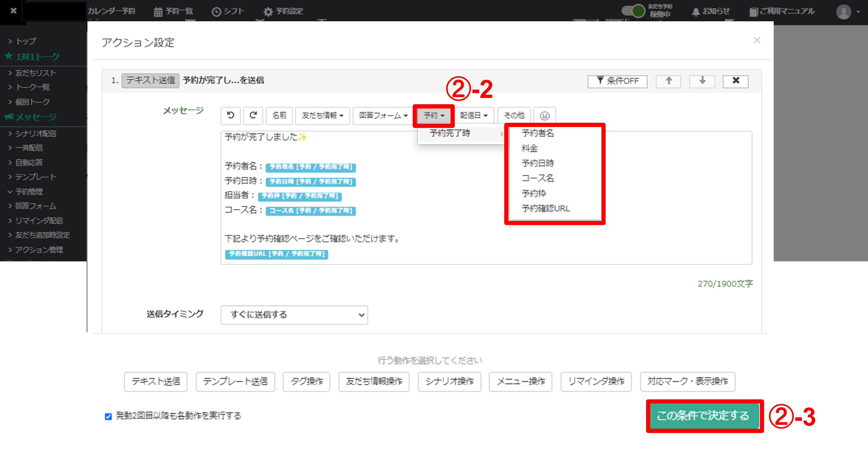Click the X icon at top-left corner
The height and width of the screenshot is (456, 868).
tap(13, 11)
